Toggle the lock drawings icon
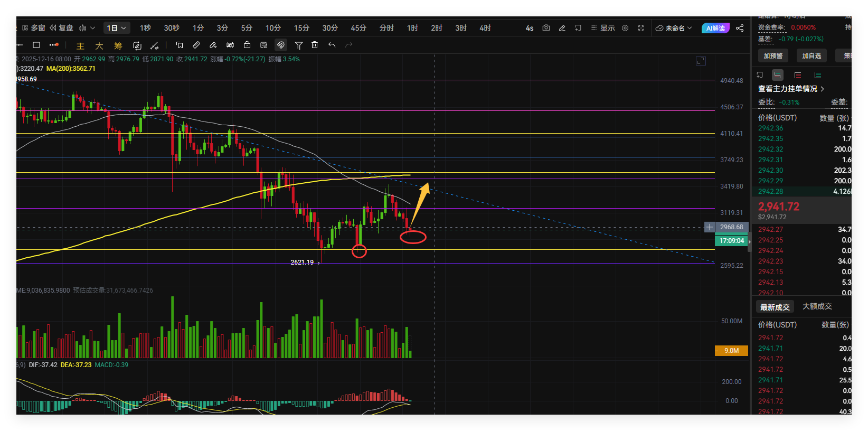Image resolution: width=868 pixels, height=431 pixels. click(x=247, y=45)
